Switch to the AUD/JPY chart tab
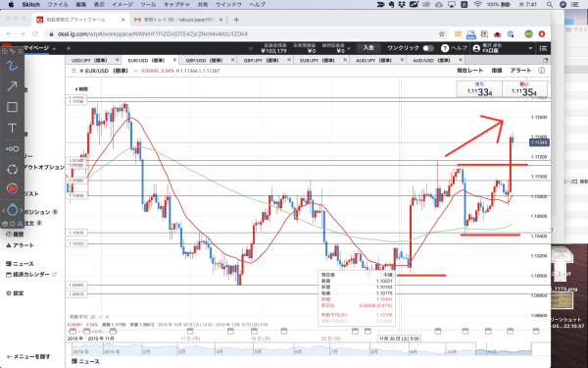Viewport: 588px width, 368px height. [376, 60]
